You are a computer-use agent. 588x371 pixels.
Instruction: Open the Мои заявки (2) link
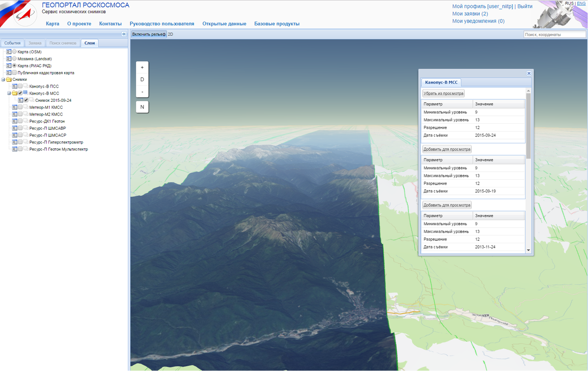pyautogui.click(x=470, y=14)
